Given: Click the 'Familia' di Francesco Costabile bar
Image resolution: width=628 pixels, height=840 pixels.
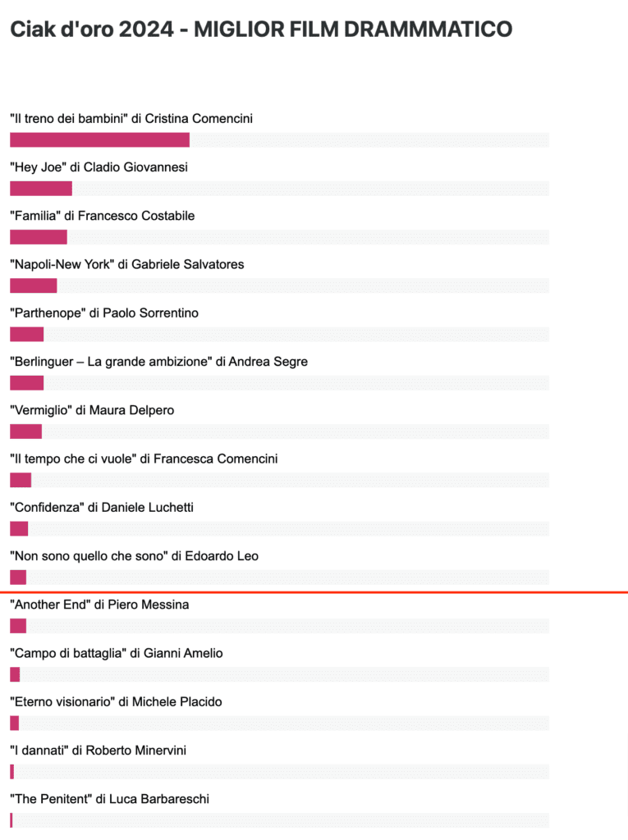Looking at the screenshot, I should coord(39,237).
